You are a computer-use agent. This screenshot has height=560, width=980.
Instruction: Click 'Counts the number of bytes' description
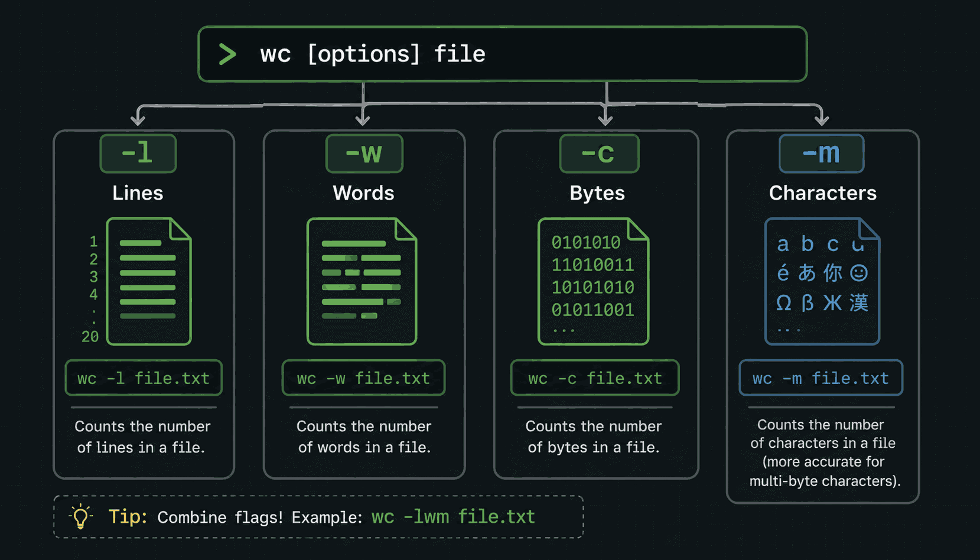(593, 437)
